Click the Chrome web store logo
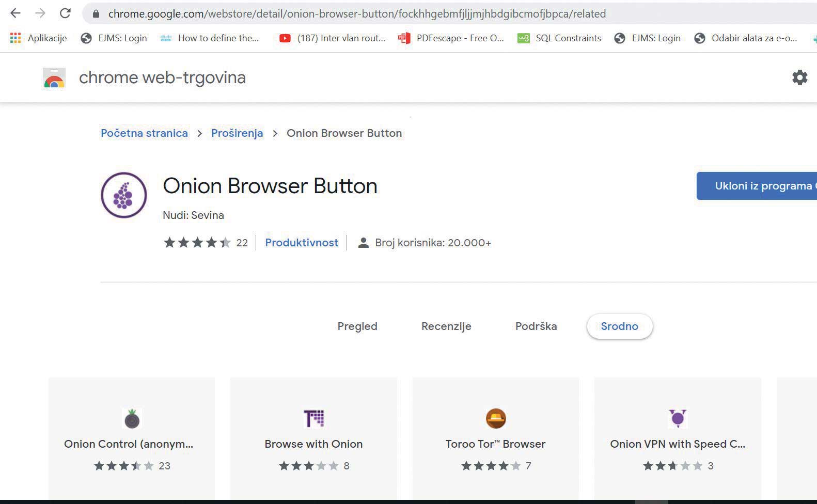817x504 pixels. (x=54, y=78)
